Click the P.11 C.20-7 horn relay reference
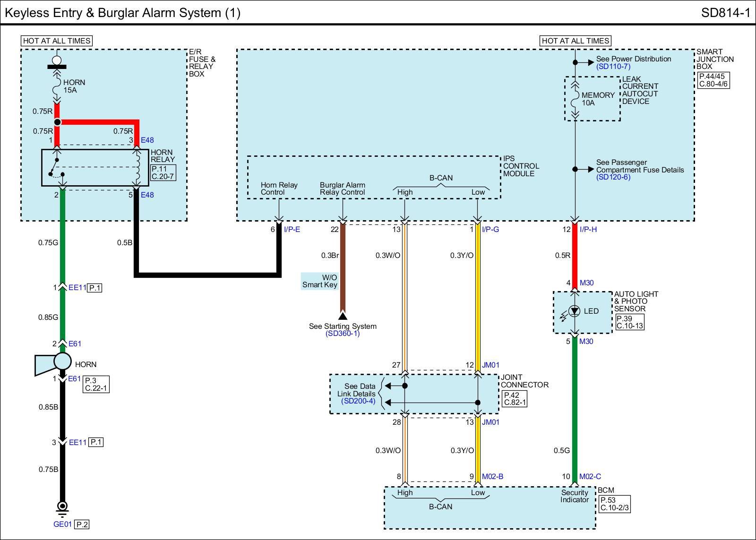 click(x=163, y=172)
